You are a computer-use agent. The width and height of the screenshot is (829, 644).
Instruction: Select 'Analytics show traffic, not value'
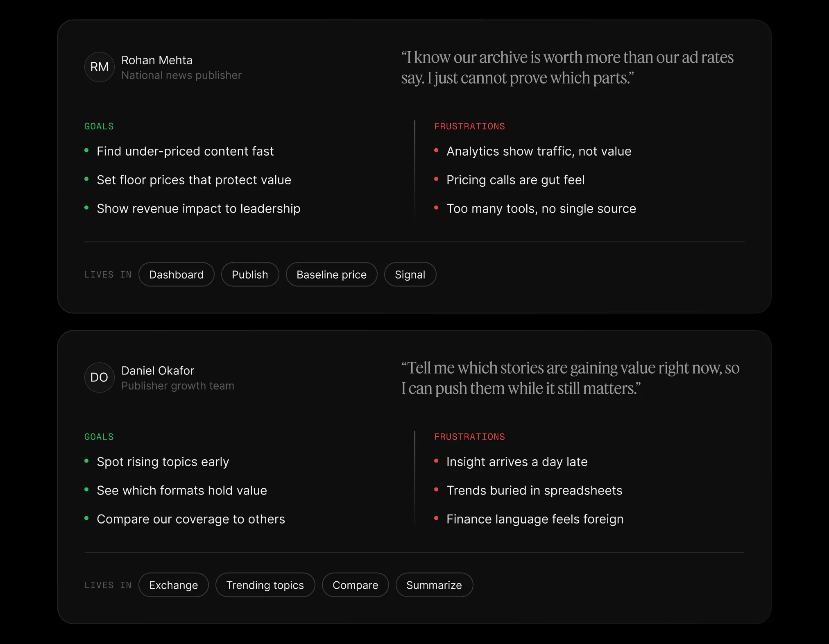tap(539, 151)
